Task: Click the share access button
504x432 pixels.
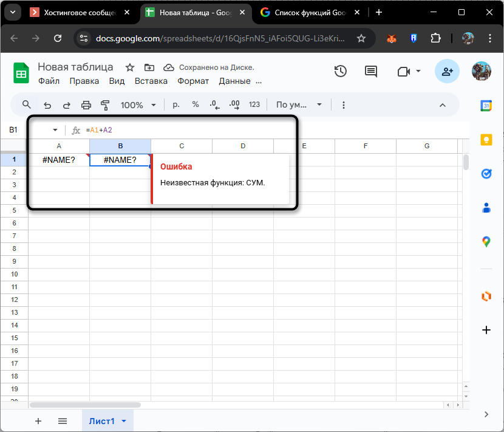Action: [x=447, y=71]
